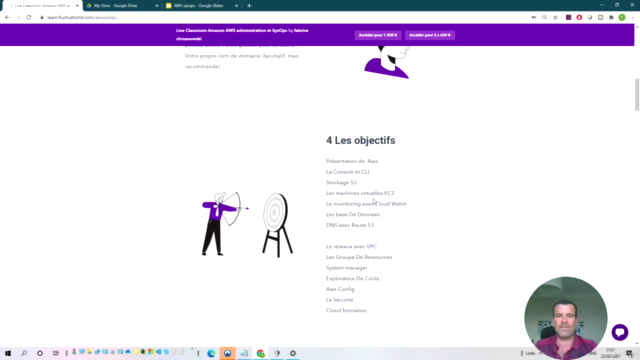This screenshot has width=640, height=360.
Task: Click "Les base De Données" line
Action: point(353,214)
